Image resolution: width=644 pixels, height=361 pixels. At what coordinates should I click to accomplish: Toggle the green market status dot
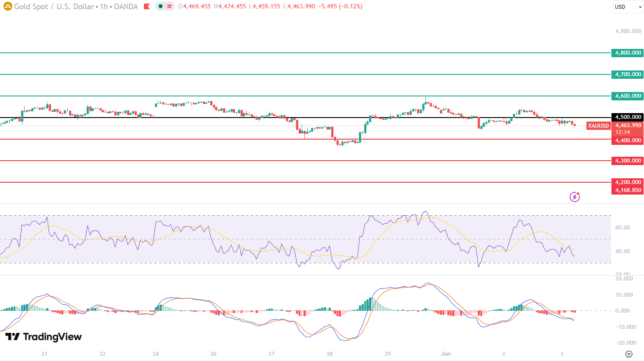(161, 7)
